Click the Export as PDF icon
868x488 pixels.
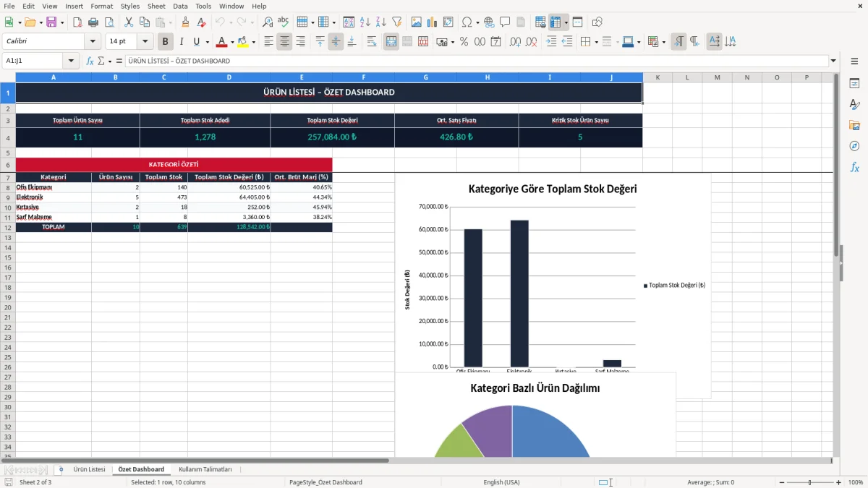pos(79,22)
